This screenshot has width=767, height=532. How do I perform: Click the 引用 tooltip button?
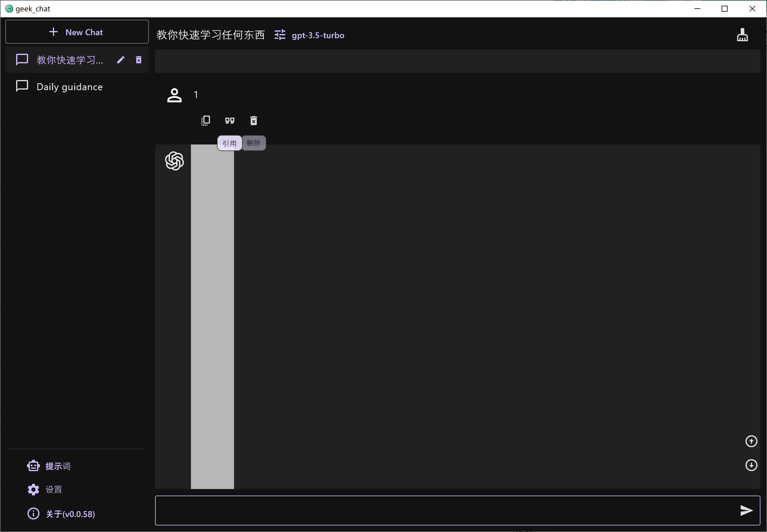pyautogui.click(x=229, y=143)
